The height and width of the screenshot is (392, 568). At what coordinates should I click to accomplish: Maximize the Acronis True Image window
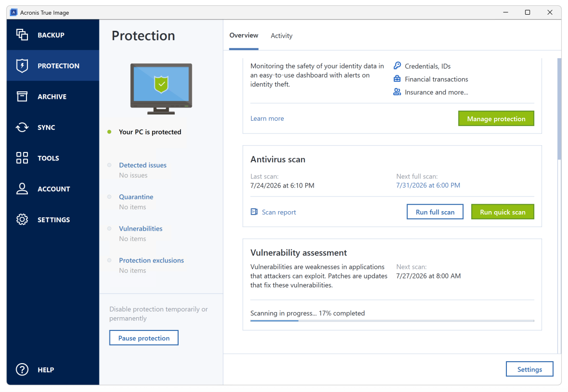point(527,12)
